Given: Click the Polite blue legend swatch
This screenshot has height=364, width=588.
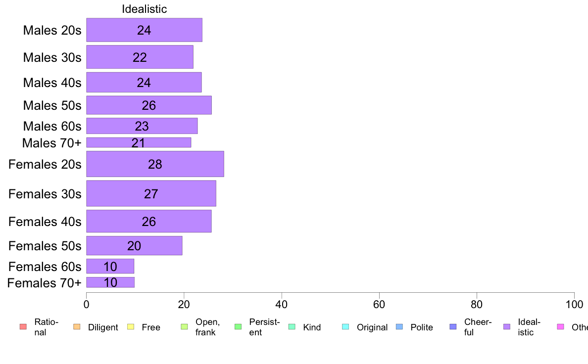Looking at the screenshot, I should click(x=399, y=327).
